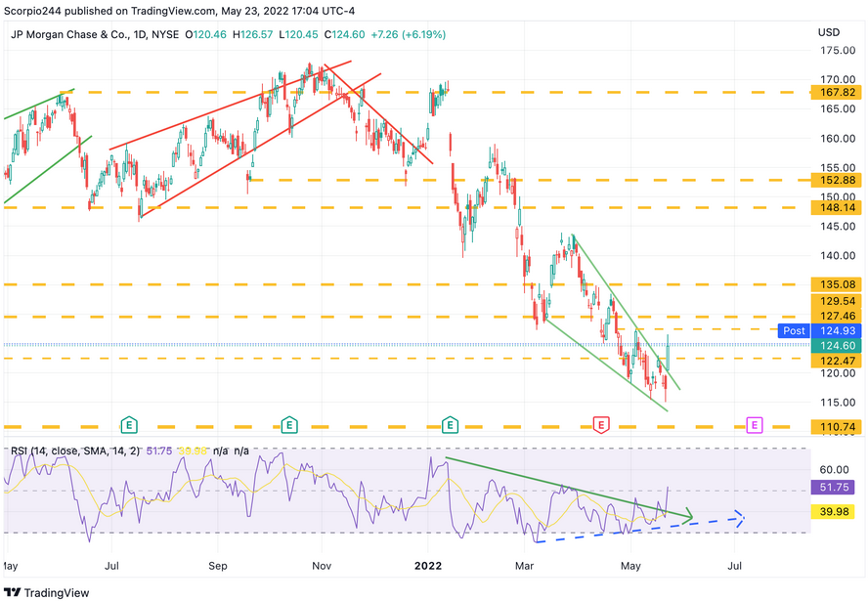
Task: Click the green earnings E marker nearest Jul 2021
Action: coord(129,425)
